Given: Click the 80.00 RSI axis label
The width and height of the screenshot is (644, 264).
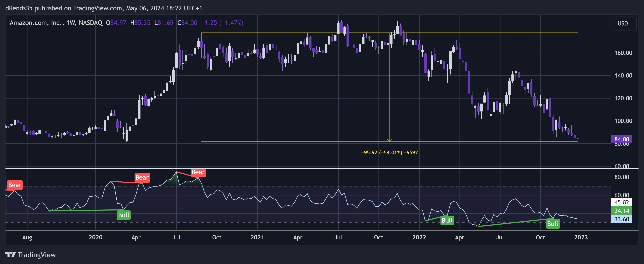Looking at the screenshot, I should tap(622, 177).
